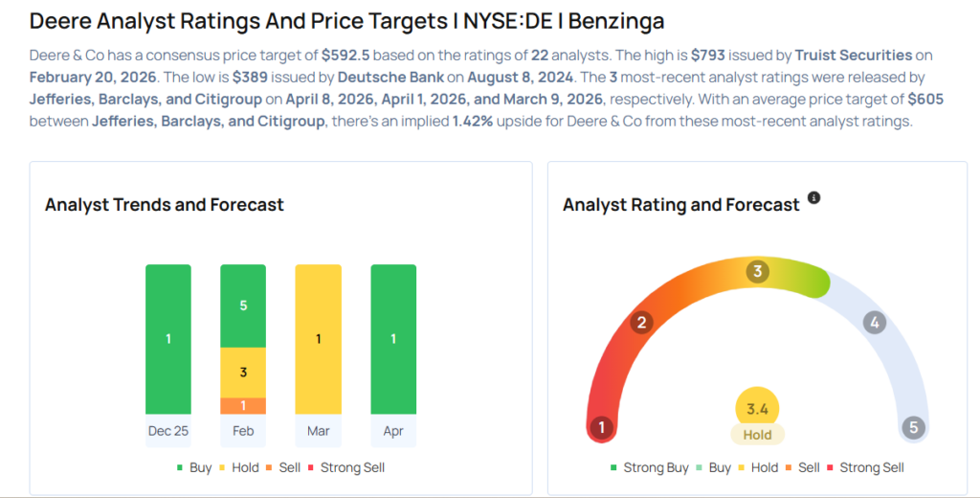
Task: Click gauge marker number 3
Action: (x=757, y=272)
